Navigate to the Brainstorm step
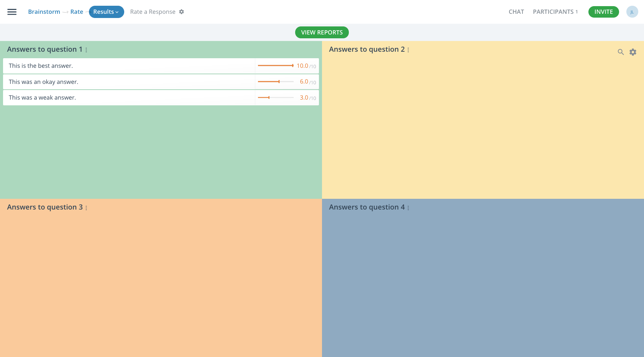The image size is (644, 357). pos(44,12)
